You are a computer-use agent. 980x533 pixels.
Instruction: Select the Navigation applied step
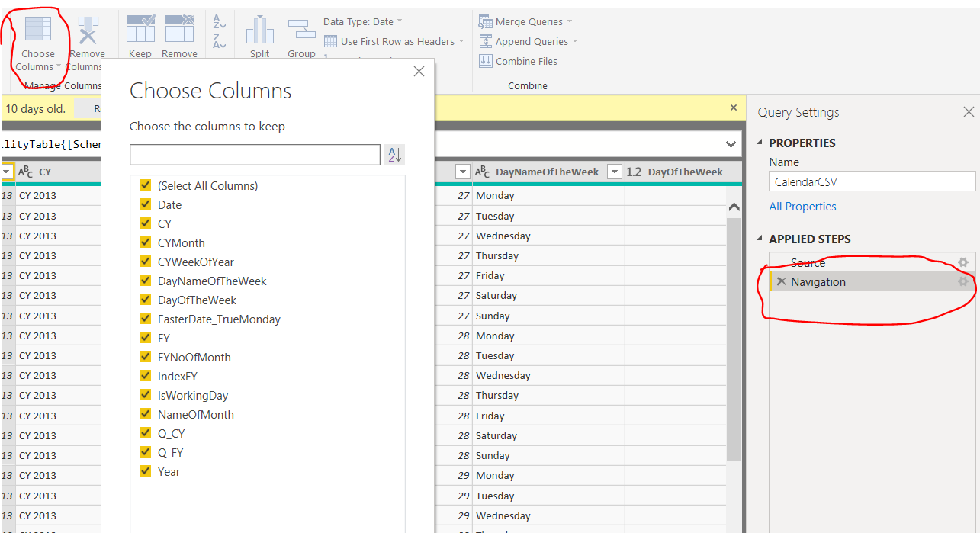[x=872, y=281]
